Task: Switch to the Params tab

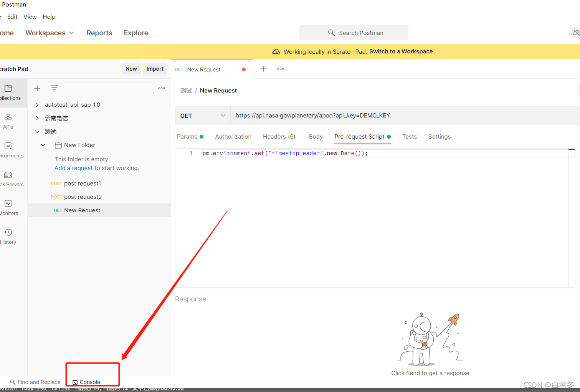Action: click(x=190, y=137)
